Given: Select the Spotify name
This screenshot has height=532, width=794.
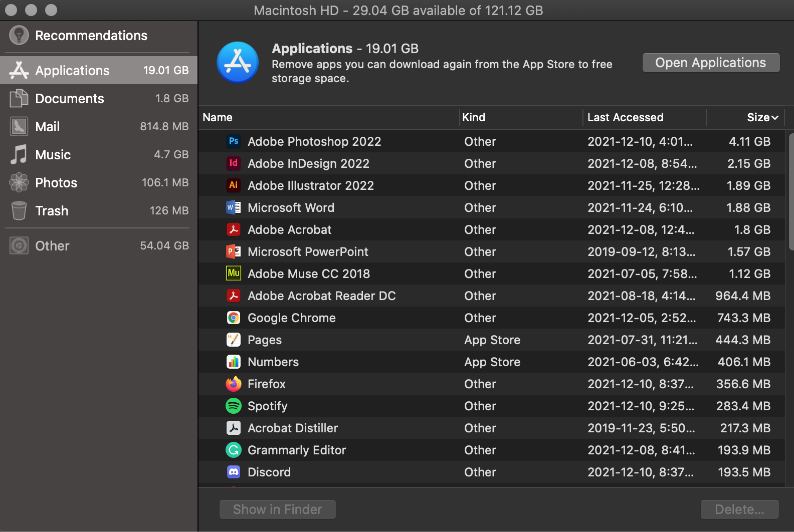Looking at the screenshot, I should 268,406.
